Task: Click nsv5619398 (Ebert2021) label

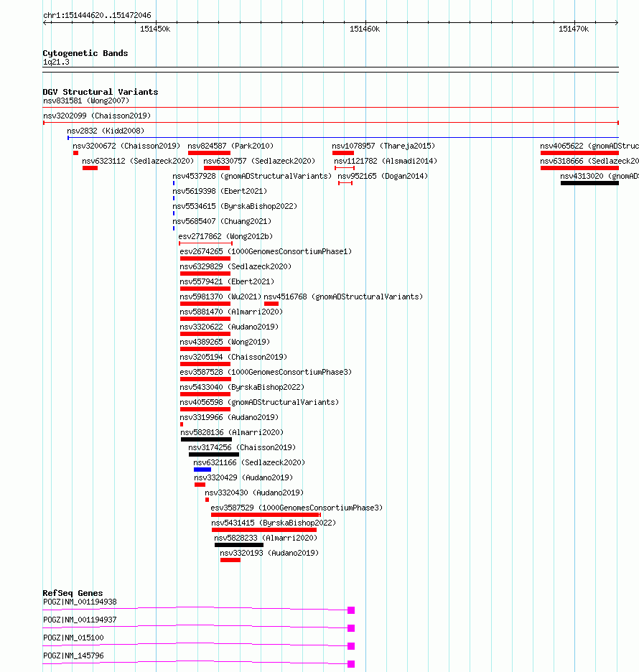Action: (x=220, y=191)
